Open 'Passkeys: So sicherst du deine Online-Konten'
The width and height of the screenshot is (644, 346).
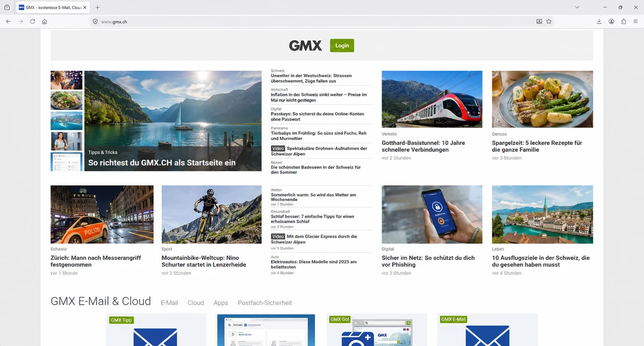click(318, 116)
